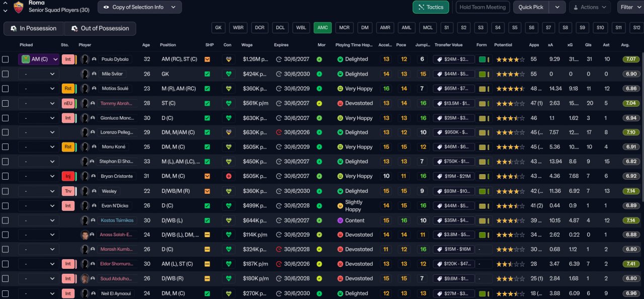
Task: Open the Picked dropdown on Evan N'Dicka's row
Action: pos(39,205)
